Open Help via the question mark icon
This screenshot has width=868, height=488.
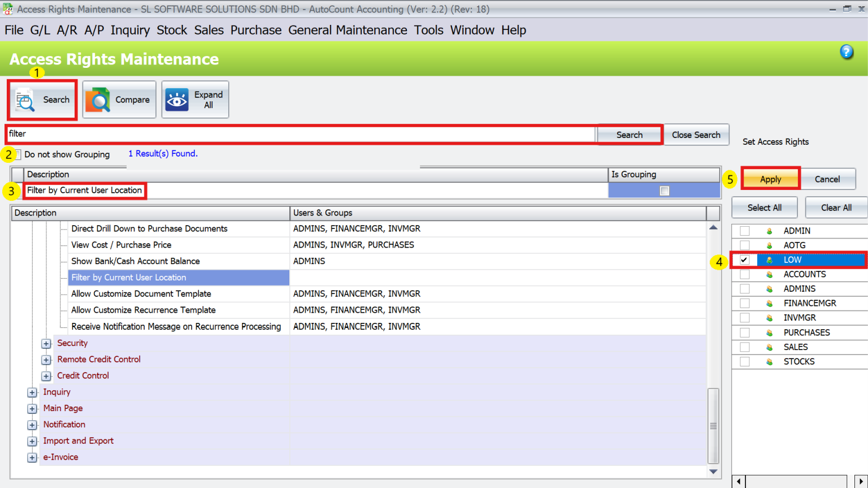coord(847,51)
